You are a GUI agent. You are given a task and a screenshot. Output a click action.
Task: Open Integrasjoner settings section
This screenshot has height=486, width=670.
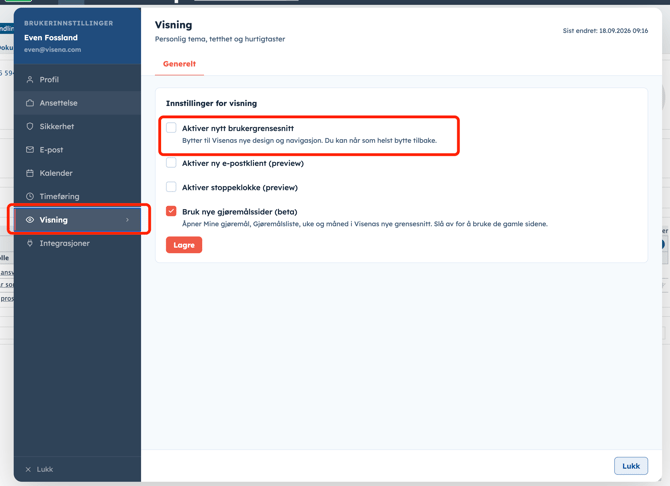point(77,243)
